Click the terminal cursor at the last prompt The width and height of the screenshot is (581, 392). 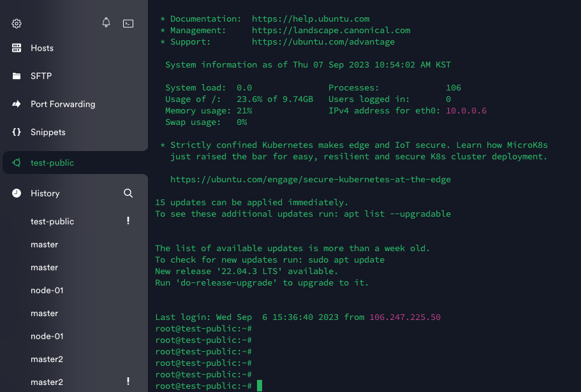coord(260,386)
